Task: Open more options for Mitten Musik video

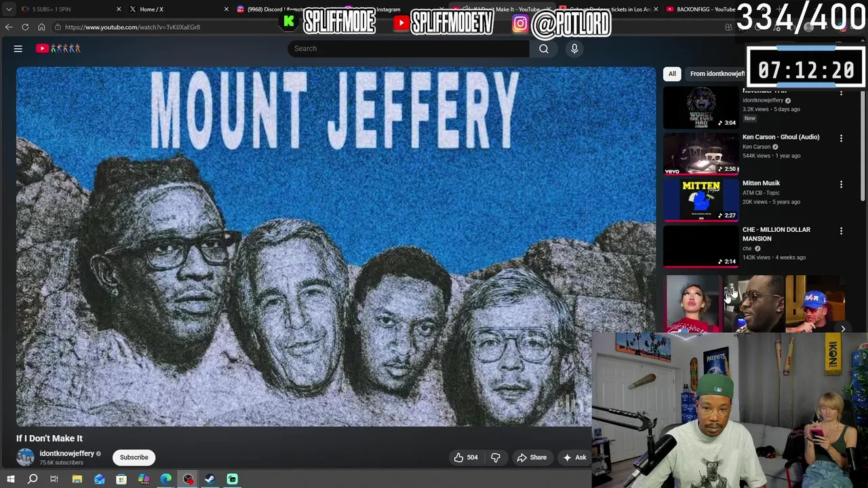Action: [841, 184]
